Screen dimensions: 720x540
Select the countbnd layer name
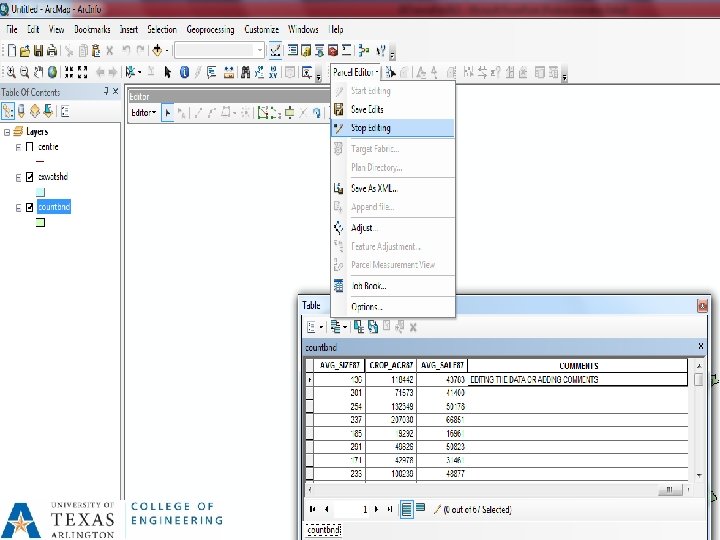[x=54, y=207]
